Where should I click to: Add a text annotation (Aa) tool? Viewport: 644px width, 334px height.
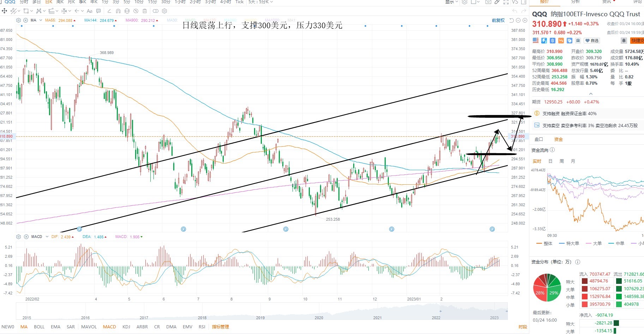(89, 11)
